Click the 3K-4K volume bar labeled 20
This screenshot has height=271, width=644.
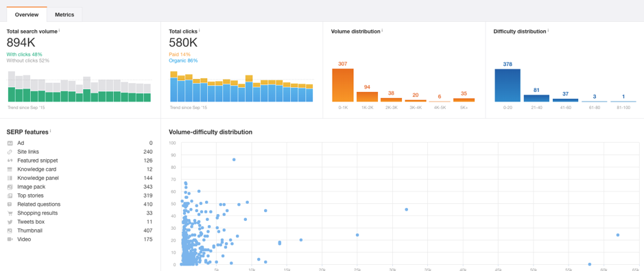[415, 101]
